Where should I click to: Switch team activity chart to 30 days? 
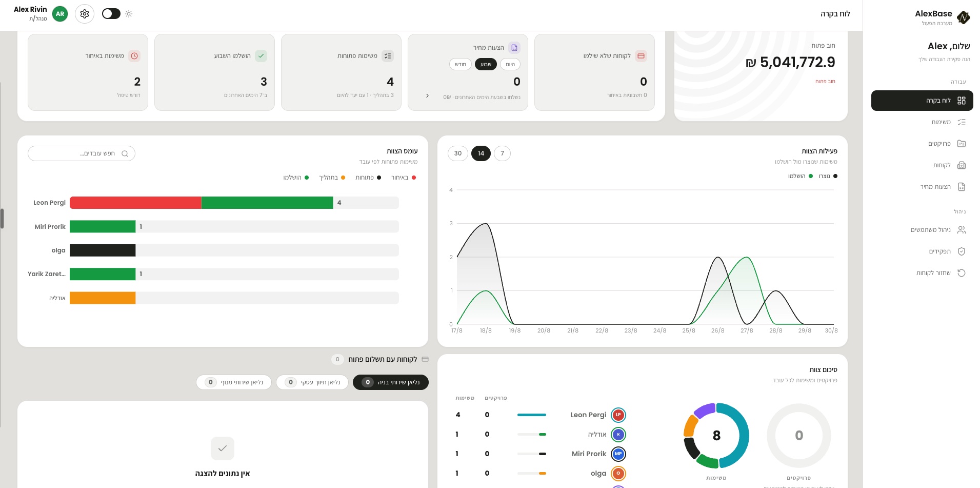click(x=458, y=153)
